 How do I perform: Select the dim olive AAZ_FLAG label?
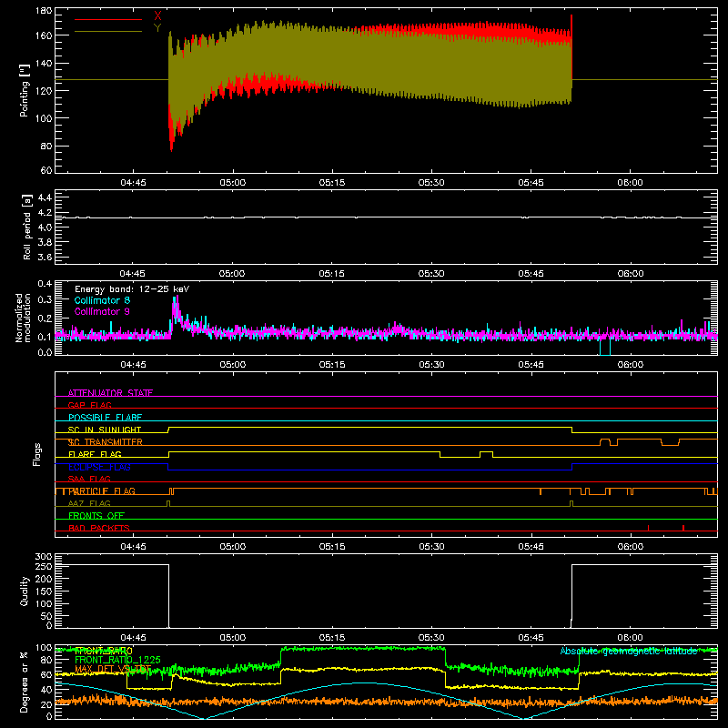[x=89, y=503]
